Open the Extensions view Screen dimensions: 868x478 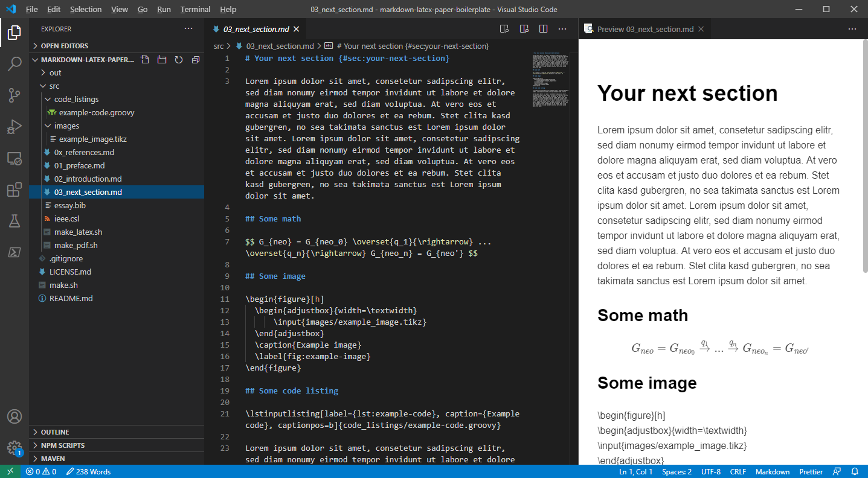tap(14, 190)
